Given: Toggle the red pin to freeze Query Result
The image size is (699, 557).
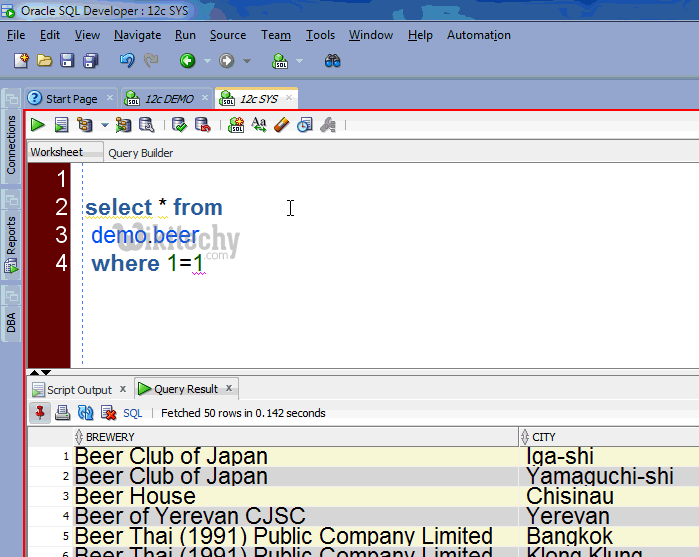Looking at the screenshot, I should 40,412.
